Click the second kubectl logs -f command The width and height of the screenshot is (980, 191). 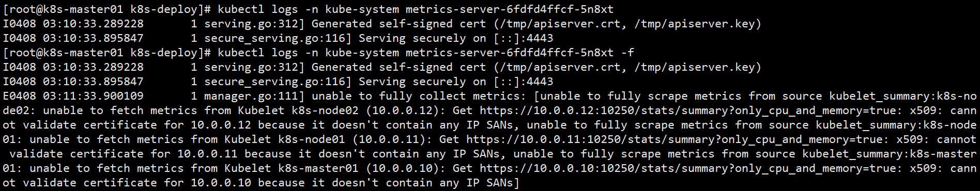[426, 53]
